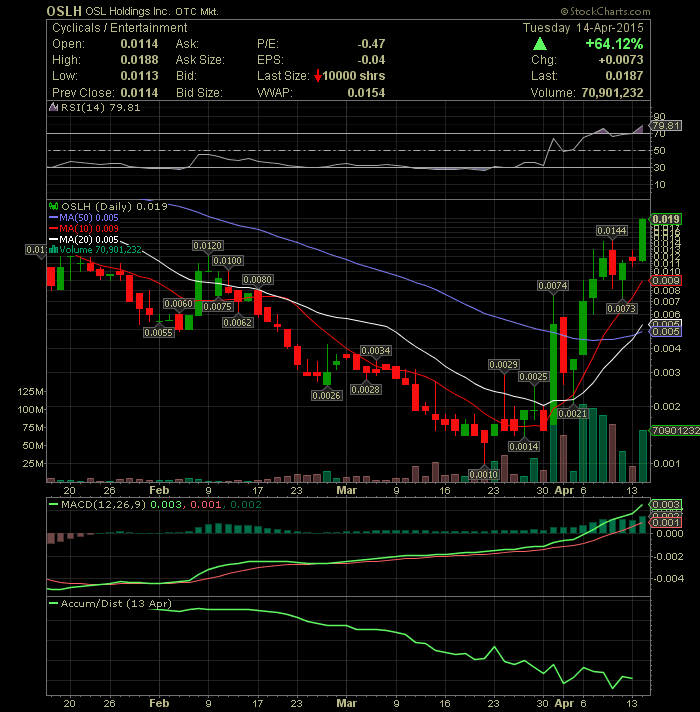This screenshot has width=700, height=712.
Task: Click the 0.0028 price label
Action: pos(366,389)
